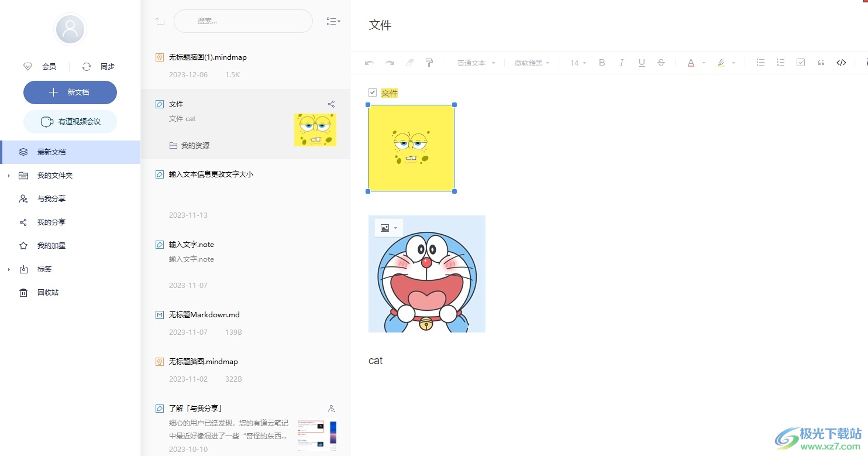Click the 新文档 button
868x456 pixels.
pos(70,92)
